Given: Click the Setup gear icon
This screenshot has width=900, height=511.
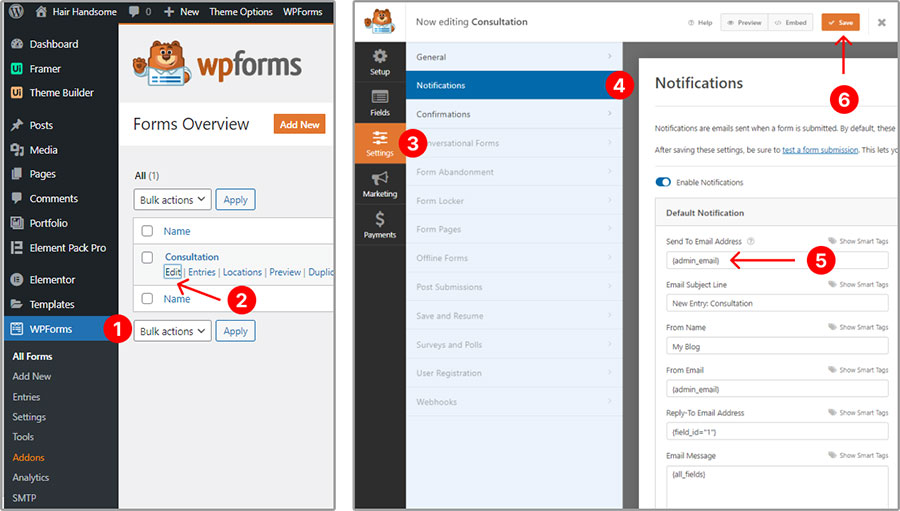Looking at the screenshot, I should tap(380, 57).
